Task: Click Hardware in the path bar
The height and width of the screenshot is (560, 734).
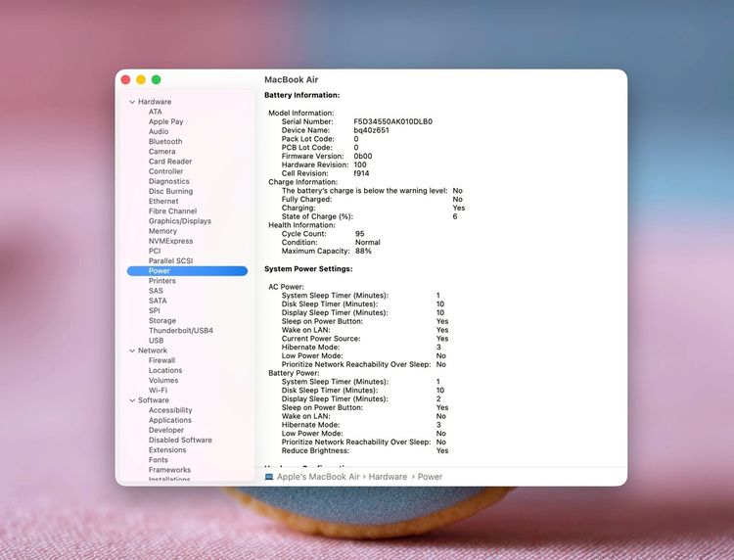Action: [388, 477]
